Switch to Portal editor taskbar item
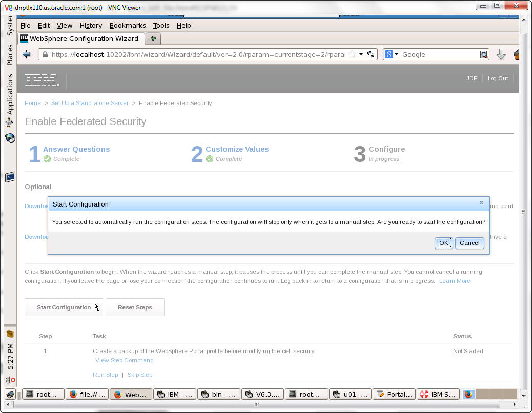Viewport: 532px width, 413px height. point(394,394)
